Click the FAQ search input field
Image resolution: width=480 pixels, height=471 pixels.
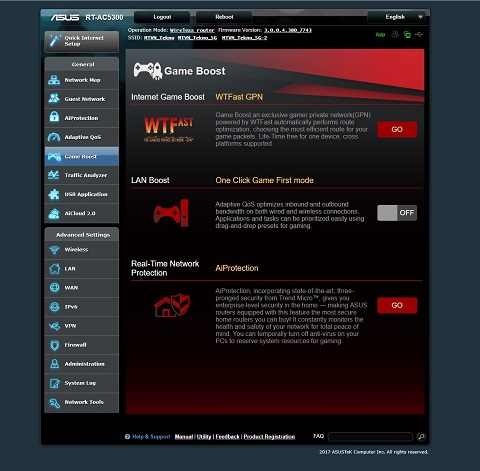[370, 436]
